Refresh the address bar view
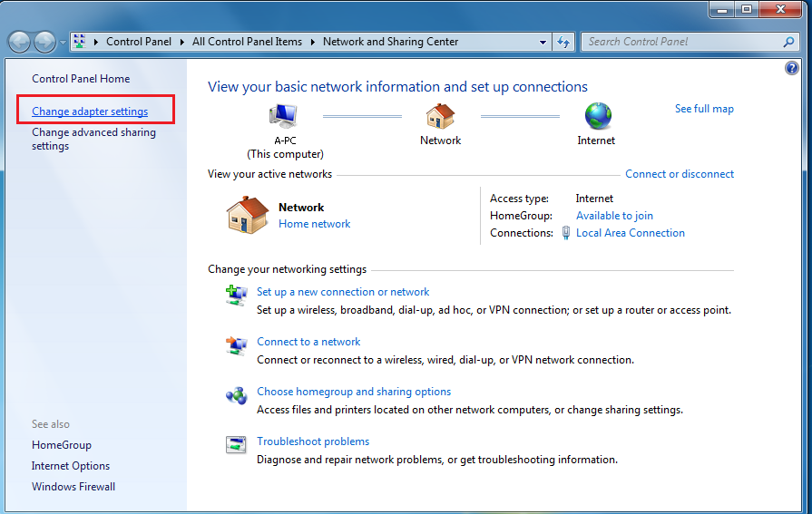 (x=563, y=42)
